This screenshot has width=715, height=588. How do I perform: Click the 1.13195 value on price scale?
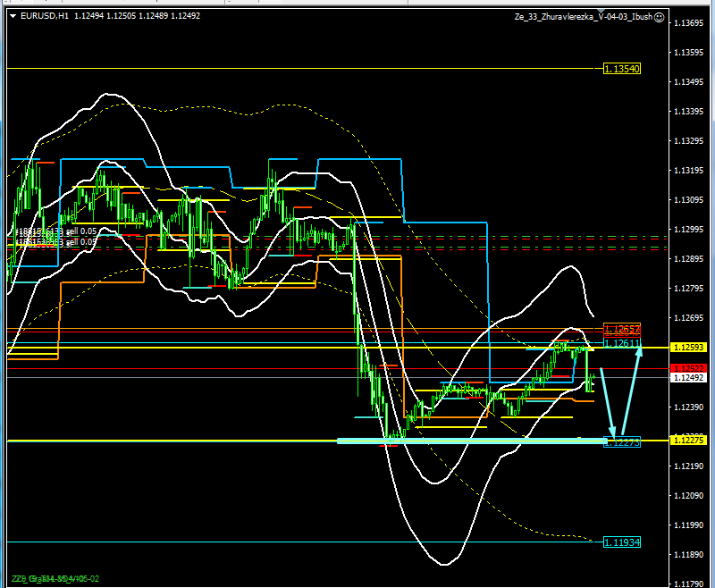point(688,171)
